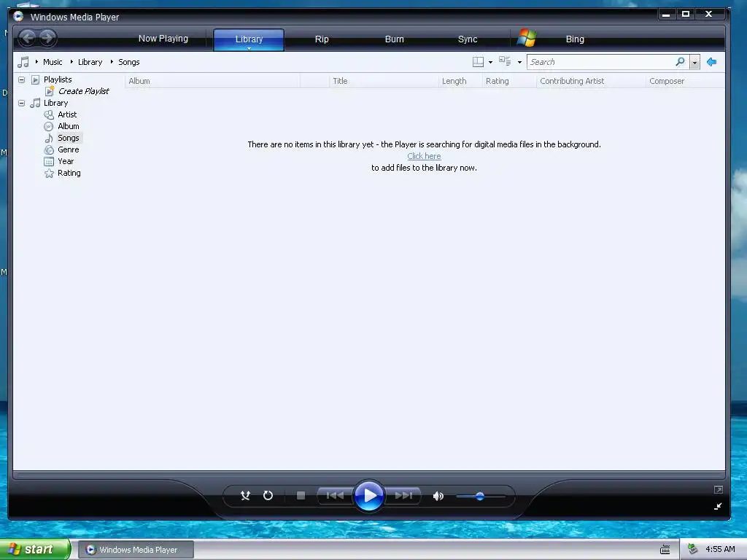Click the 4:55 AM clock

pyautogui.click(x=720, y=549)
